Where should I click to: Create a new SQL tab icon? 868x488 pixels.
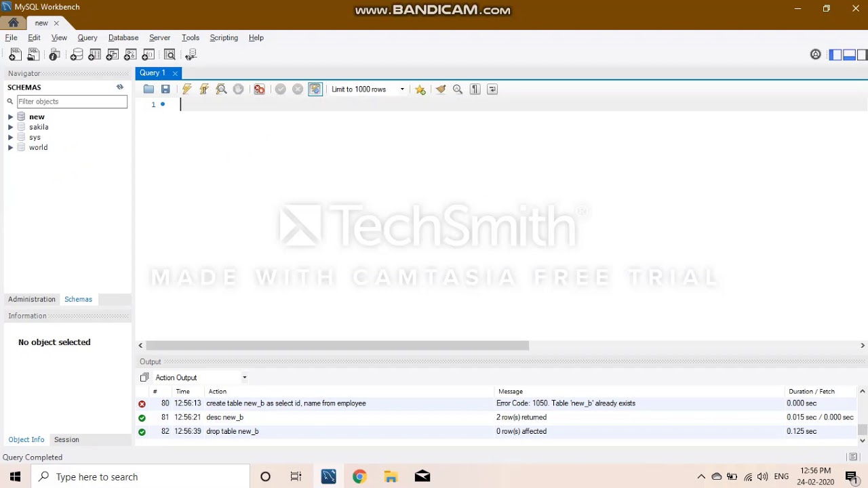[x=15, y=55]
